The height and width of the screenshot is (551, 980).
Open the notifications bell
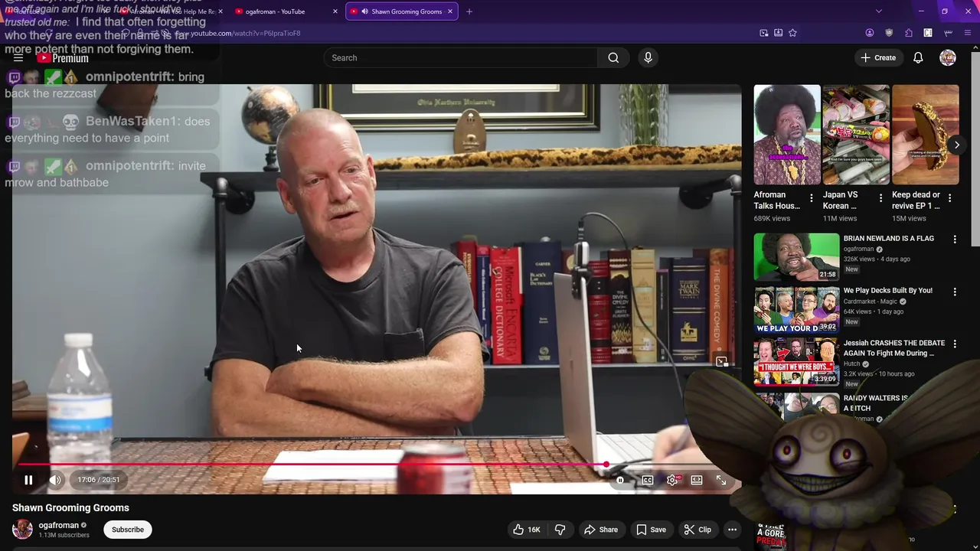[x=918, y=57]
